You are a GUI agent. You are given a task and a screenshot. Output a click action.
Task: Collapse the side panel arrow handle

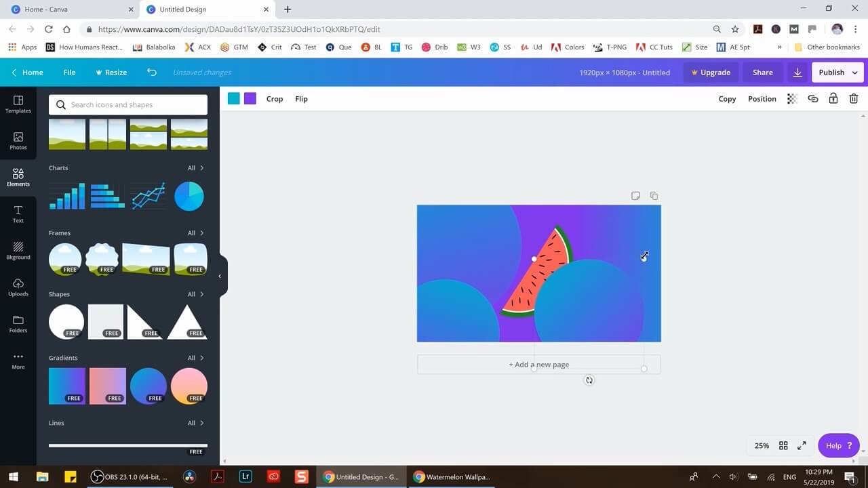point(220,276)
